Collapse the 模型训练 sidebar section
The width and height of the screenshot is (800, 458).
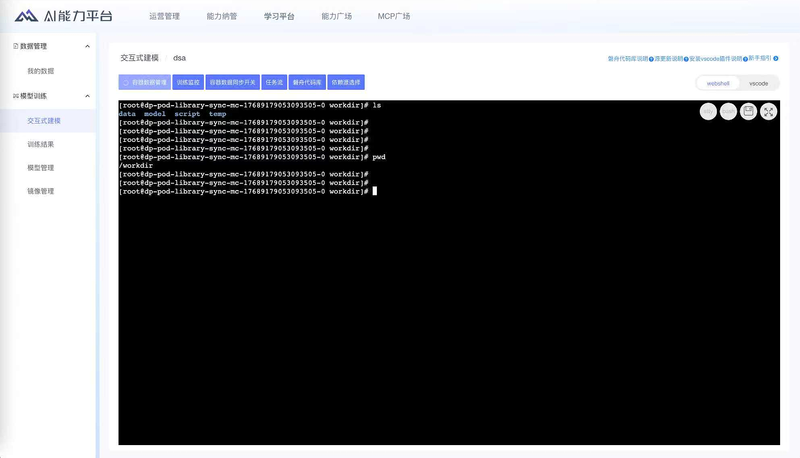coord(87,96)
